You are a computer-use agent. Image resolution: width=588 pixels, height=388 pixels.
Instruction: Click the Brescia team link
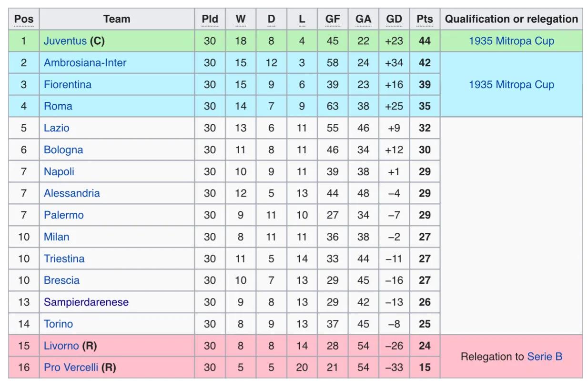pos(61,280)
